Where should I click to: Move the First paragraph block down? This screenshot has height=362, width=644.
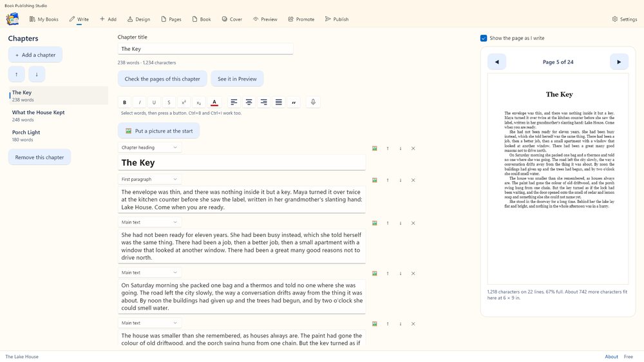pyautogui.click(x=401, y=180)
